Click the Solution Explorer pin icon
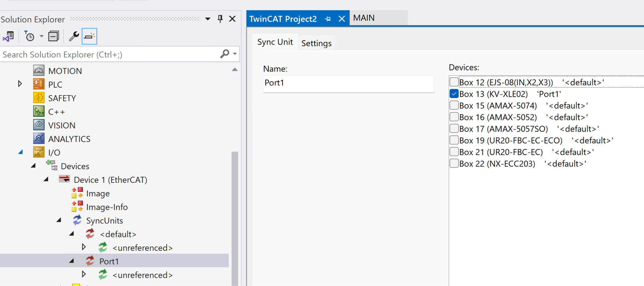Image resolution: width=644 pixels, height=286 pixels. [x=220, y=19]
